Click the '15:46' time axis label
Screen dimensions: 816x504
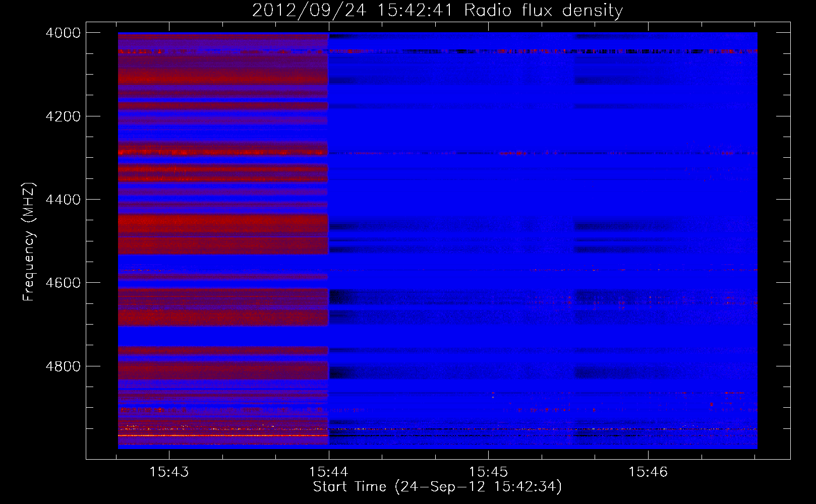pos(648,472)
